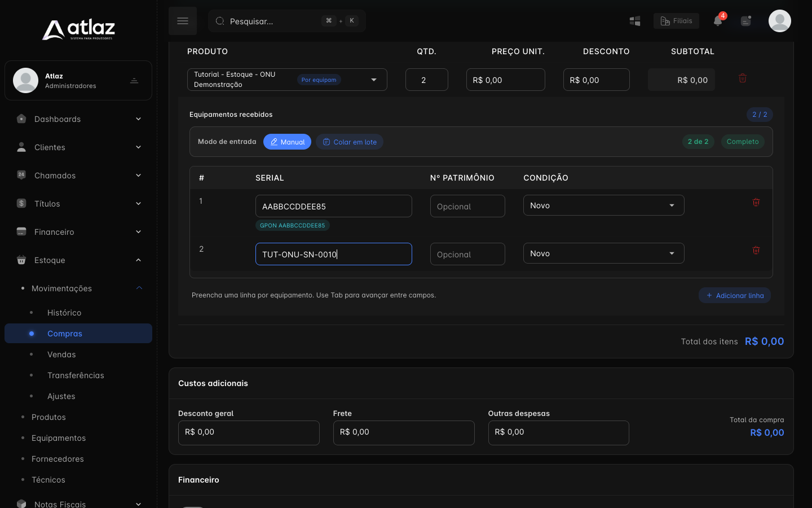Expand the Títulos menu chevron
The image size is (812, 508).
click(138, 204)
